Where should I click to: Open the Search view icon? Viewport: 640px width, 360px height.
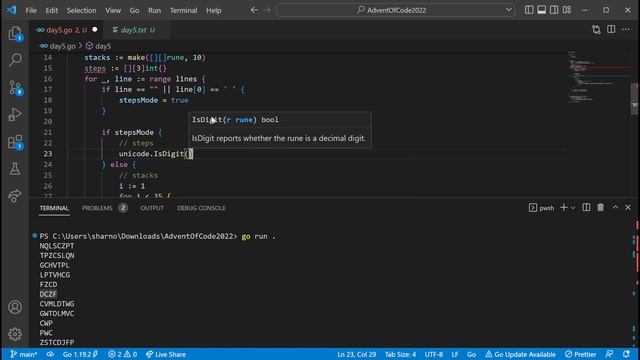pos(15,60)
